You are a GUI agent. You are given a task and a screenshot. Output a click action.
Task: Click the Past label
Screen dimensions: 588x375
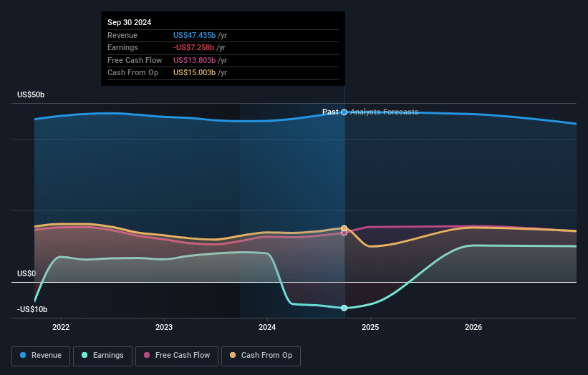point(330,112)
